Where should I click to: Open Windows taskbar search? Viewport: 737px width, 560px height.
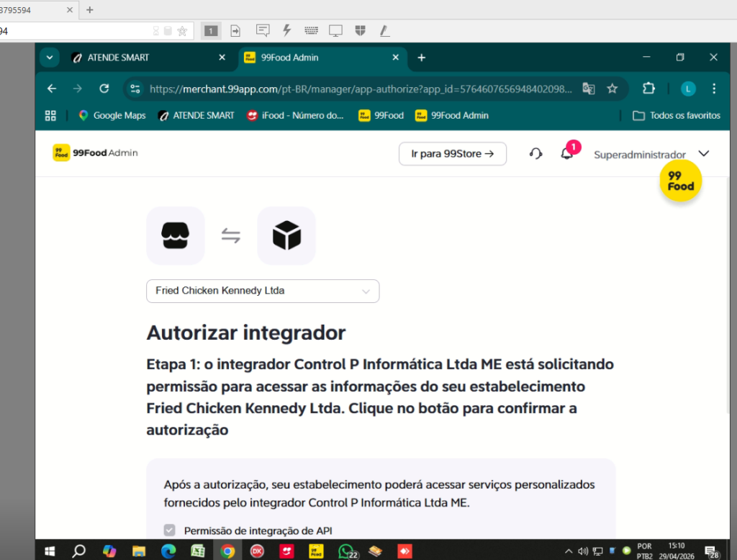pos(78,551)
